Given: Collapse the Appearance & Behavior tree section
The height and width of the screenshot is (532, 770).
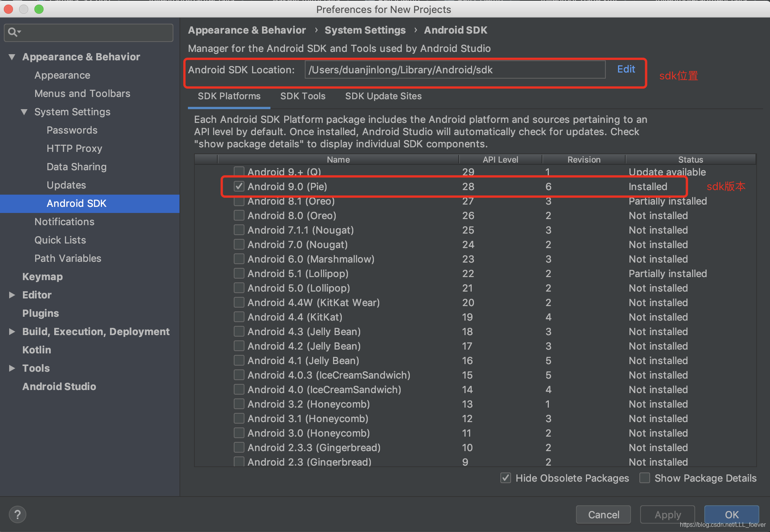Looking at the screenshot, I should click(12, 57).
